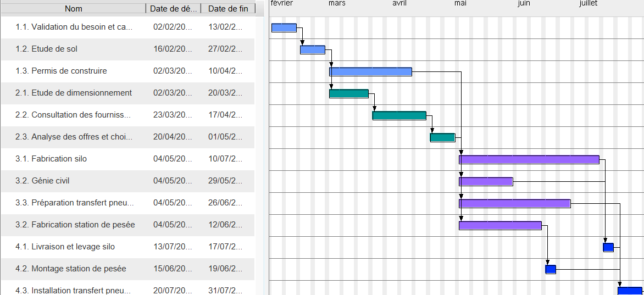The height and width of the screenshot is (295, 644).
Task: Click start date 02/02 of Validation du besoin
Action: coord(173,27)
